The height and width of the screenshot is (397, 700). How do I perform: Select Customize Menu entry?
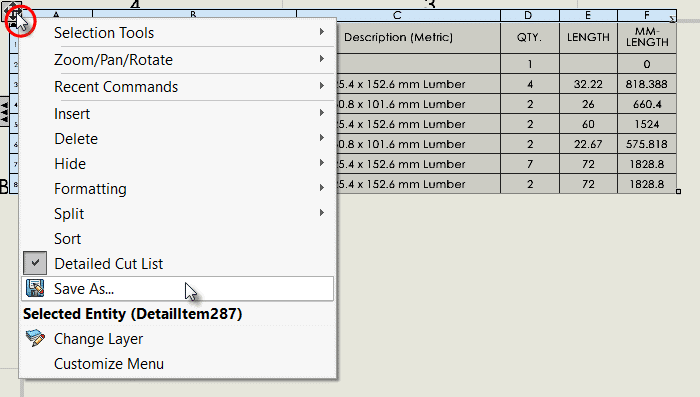coord(178,364)
